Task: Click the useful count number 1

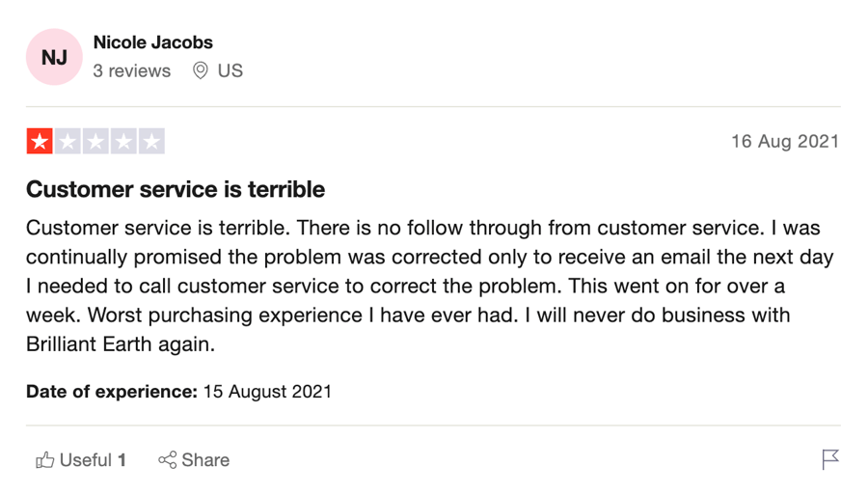Action: tap(122, 460)
